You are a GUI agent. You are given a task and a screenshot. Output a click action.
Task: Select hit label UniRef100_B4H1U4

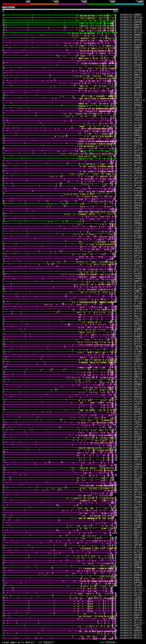(131, 191)
